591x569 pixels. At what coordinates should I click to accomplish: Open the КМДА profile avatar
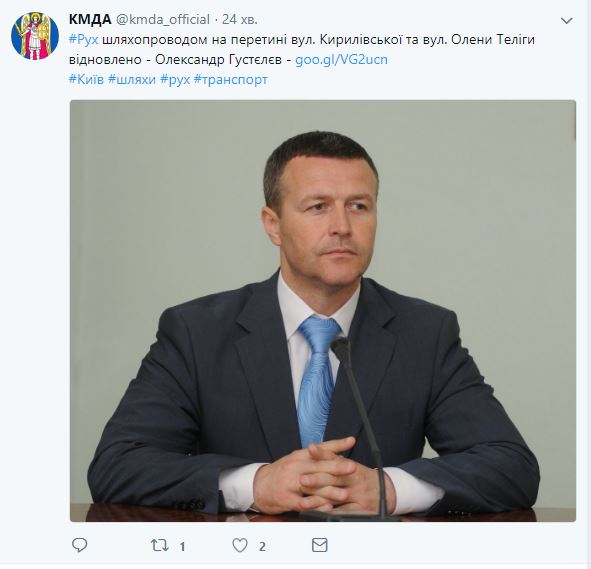(x=35, y=36)
